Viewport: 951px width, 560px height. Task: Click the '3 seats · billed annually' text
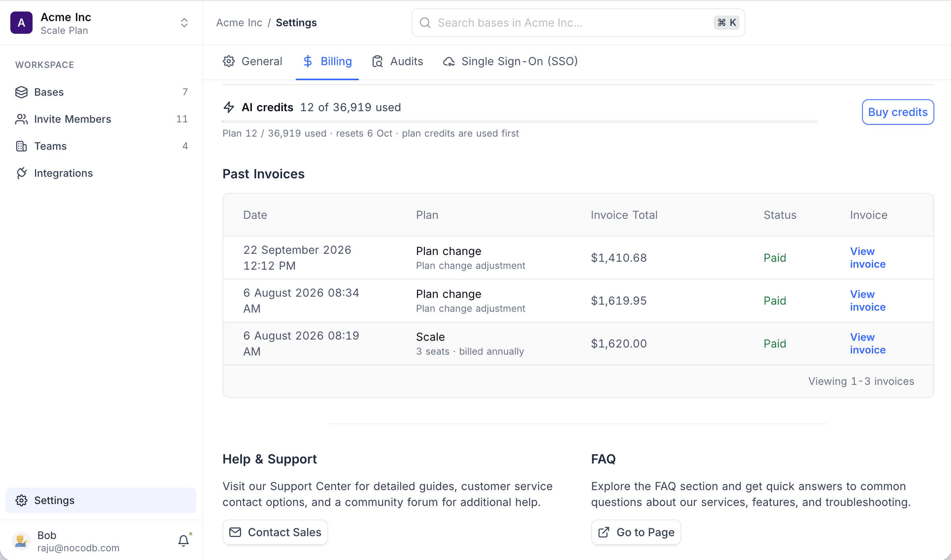470,351
